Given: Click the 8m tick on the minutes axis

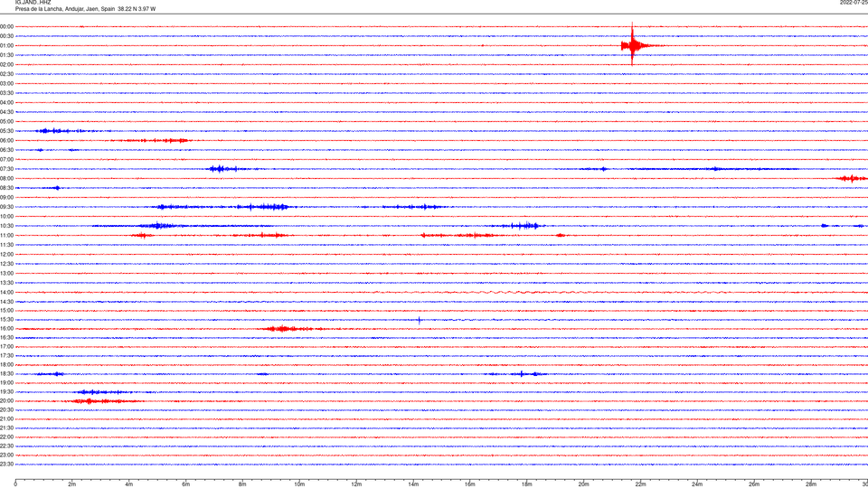Looking at the screenshot, I should (242, 484).
